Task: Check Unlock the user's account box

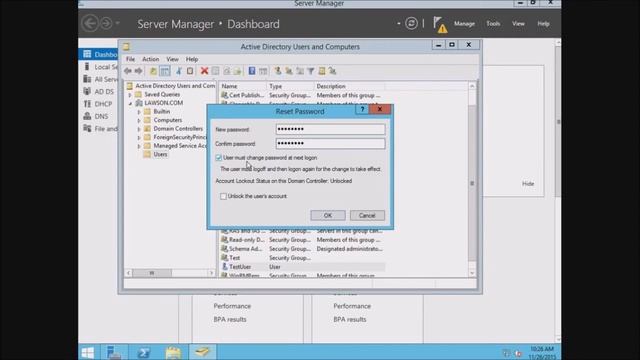Action: [x=223, y=196]
